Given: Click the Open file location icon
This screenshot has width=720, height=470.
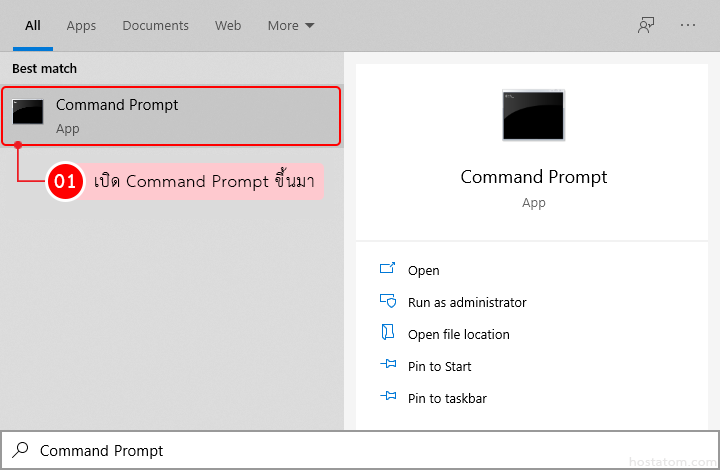Looking at the screenshot, I should pyautogui.click(x=388, y=334).
